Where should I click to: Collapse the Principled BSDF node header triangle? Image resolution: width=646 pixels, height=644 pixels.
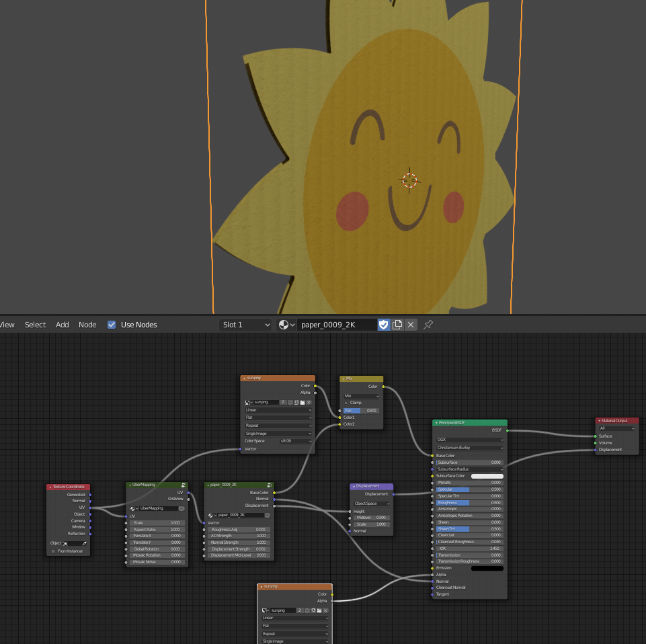(438, 424)
